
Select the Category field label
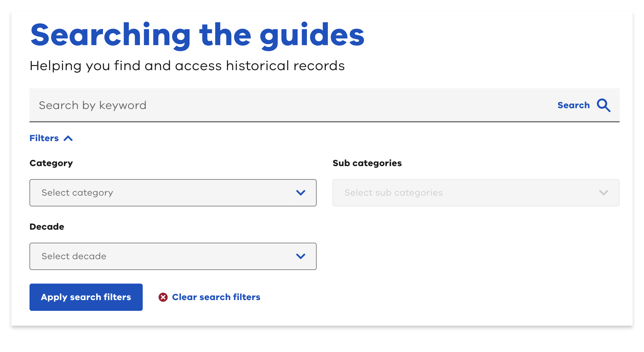[x=51, y=163]
